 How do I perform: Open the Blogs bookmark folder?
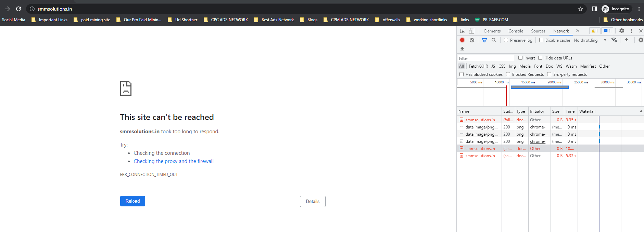tap(308, 20)
